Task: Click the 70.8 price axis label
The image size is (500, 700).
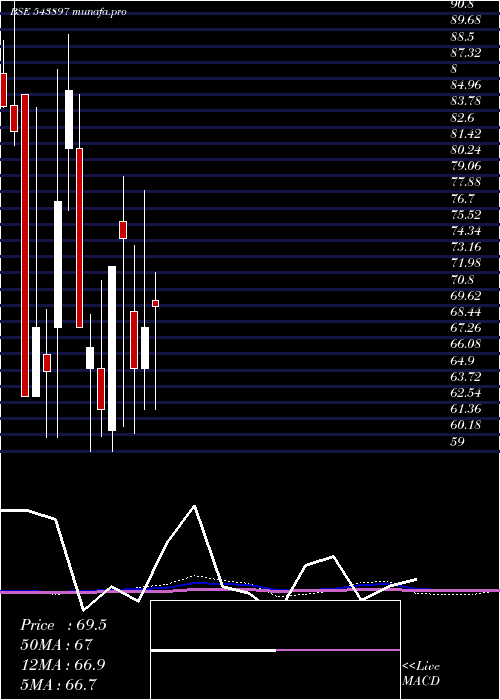Action: [462, 279]
